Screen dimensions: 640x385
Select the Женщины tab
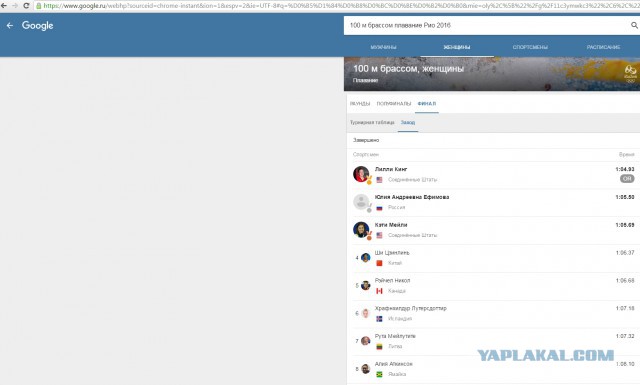457,47
